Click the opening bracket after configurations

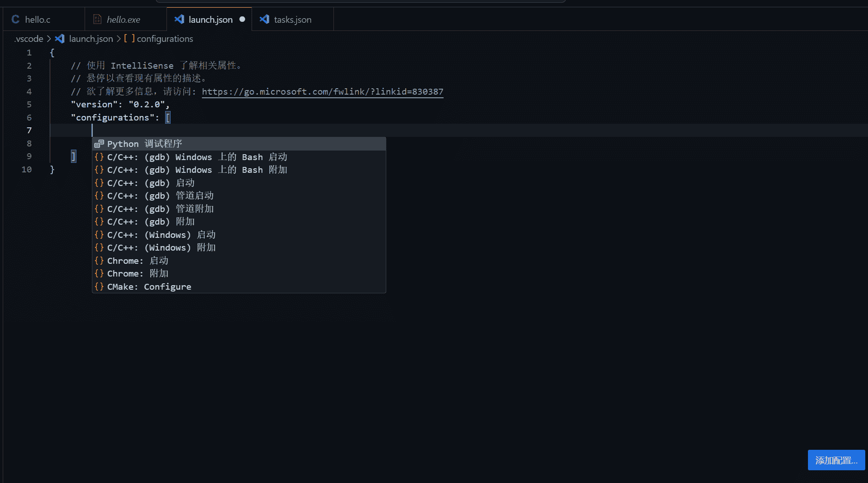point(168,117)
